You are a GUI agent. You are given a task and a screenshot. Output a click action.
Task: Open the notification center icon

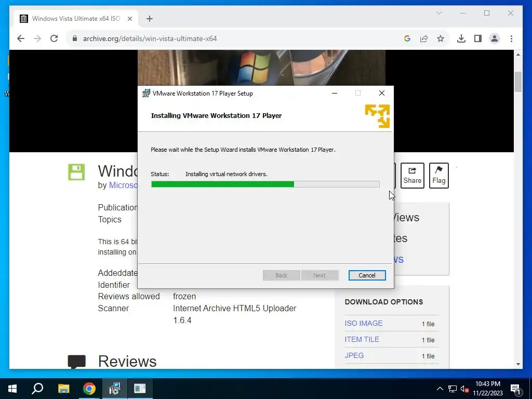[x=515, y=389]
